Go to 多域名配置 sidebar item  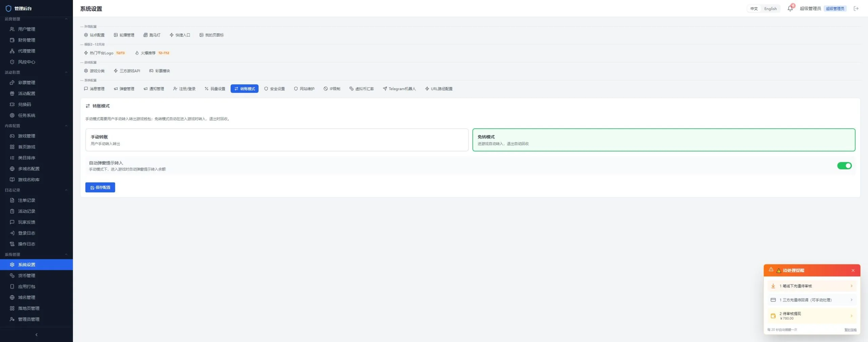36,169
